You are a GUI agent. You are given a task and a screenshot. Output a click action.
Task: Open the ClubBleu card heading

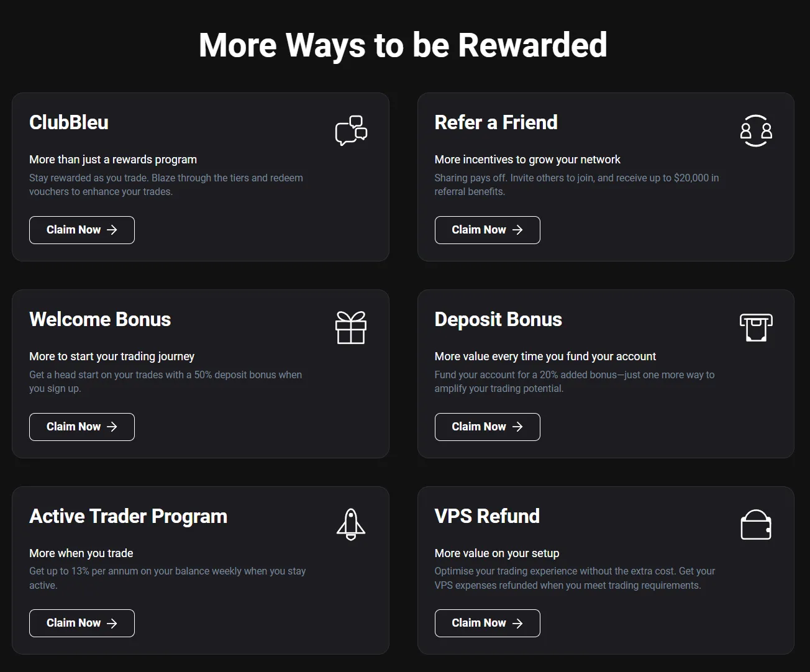tap(69, 122)
